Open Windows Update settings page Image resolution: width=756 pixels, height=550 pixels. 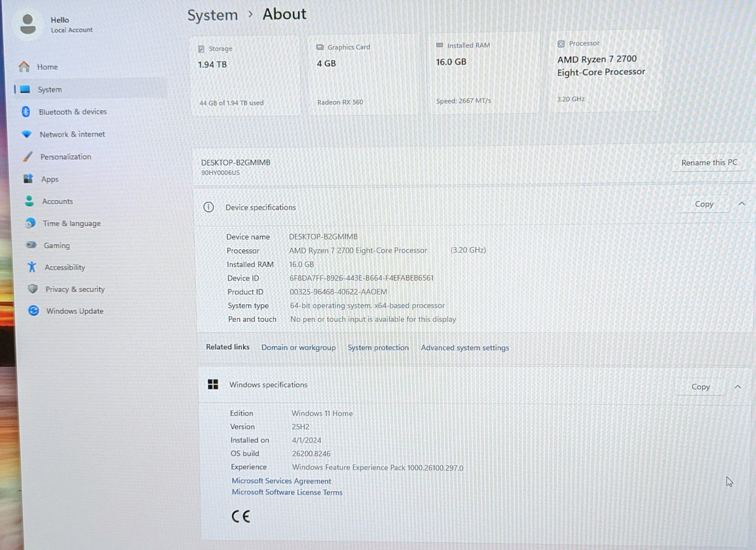(75, 311)
